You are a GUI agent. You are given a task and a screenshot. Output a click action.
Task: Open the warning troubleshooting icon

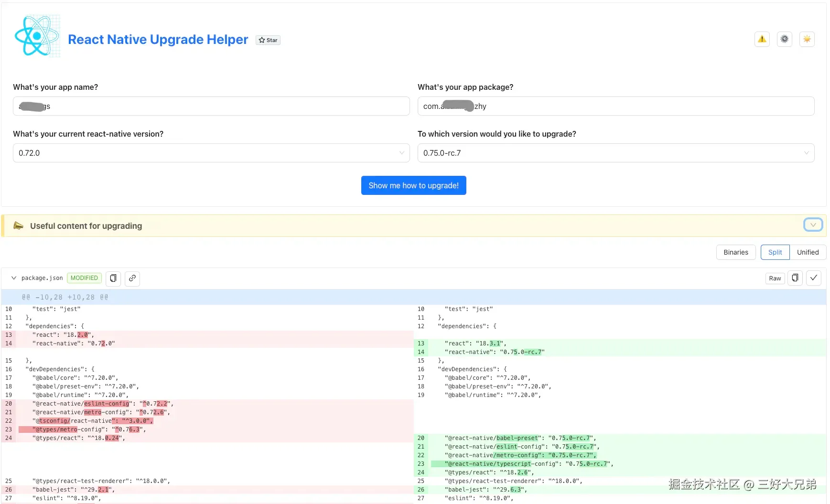762,39
